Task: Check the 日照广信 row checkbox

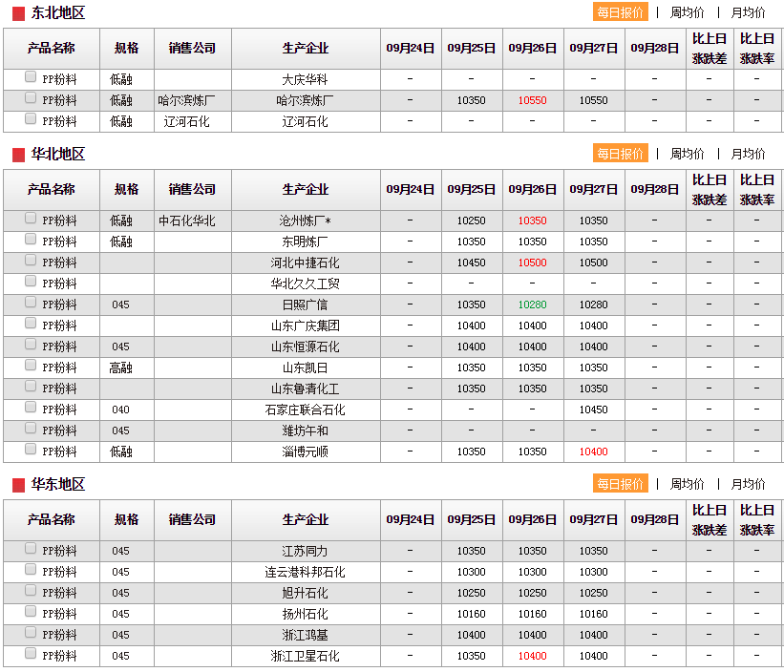Action: (31, 302)
